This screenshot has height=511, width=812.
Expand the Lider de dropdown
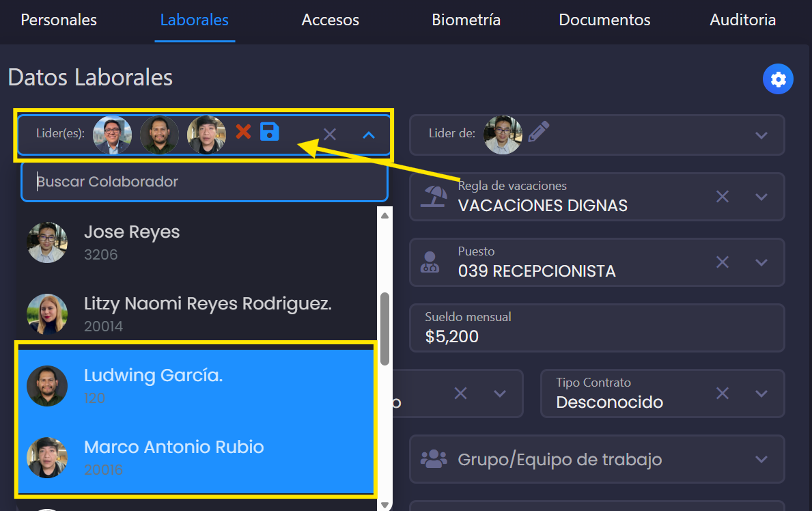(x=761, y=135)
